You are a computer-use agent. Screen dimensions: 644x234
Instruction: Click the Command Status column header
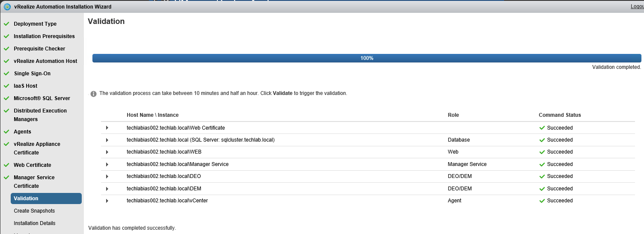click(560, 115)
